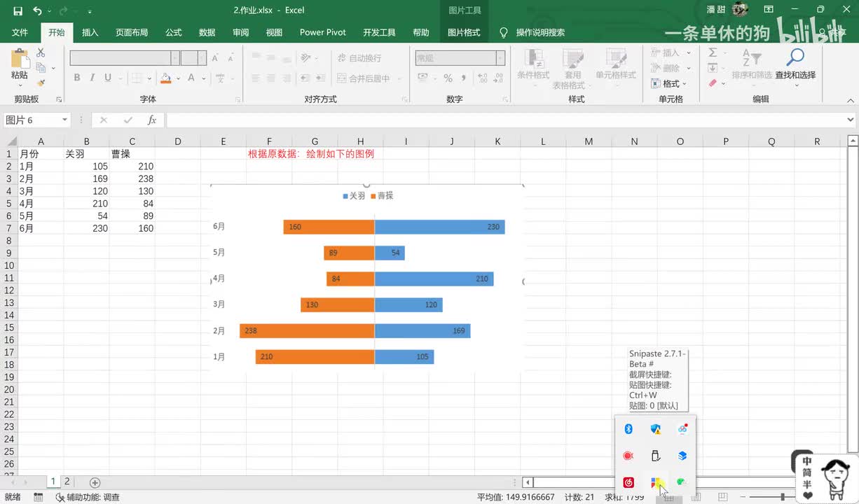
Task: Open the Name Box dropdown
Action: (x=64, y=120)
